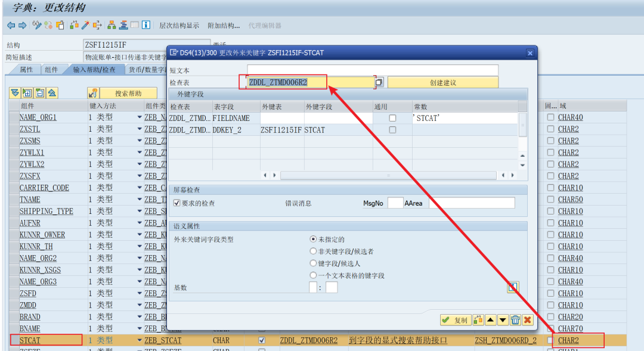
Task: Click the info icon at dialog lower right
Action: (513, 287)
